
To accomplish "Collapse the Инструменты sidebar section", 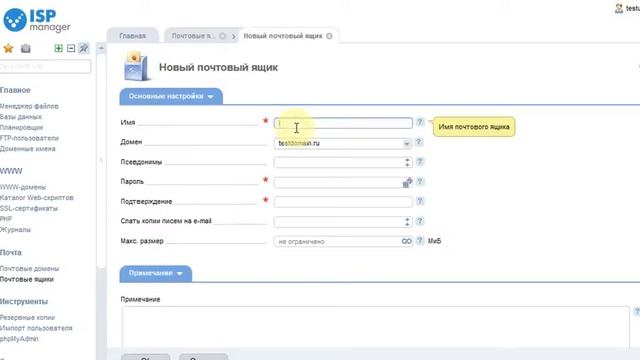I will 24,301.
